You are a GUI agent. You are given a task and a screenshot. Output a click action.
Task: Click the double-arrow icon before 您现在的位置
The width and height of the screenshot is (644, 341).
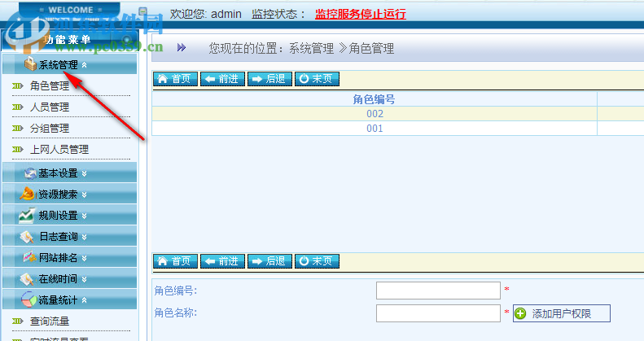182,47
